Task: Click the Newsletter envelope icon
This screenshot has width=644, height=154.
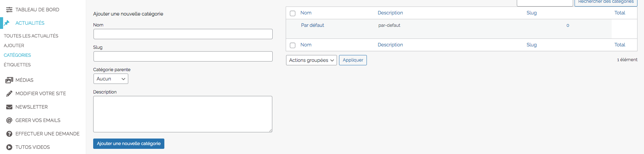Action: tap(9, 107)
